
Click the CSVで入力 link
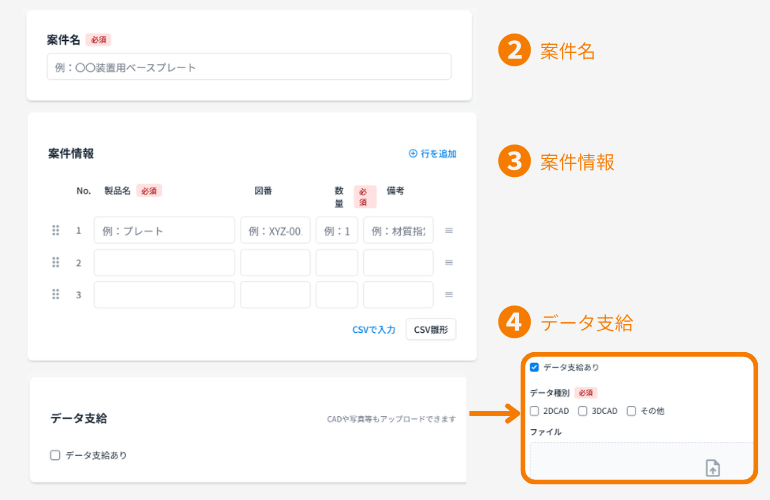pos(374,330)
